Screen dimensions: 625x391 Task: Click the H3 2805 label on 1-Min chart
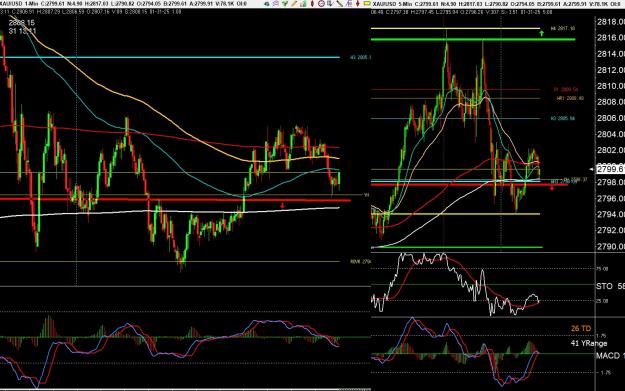click(x=361, y=57)
